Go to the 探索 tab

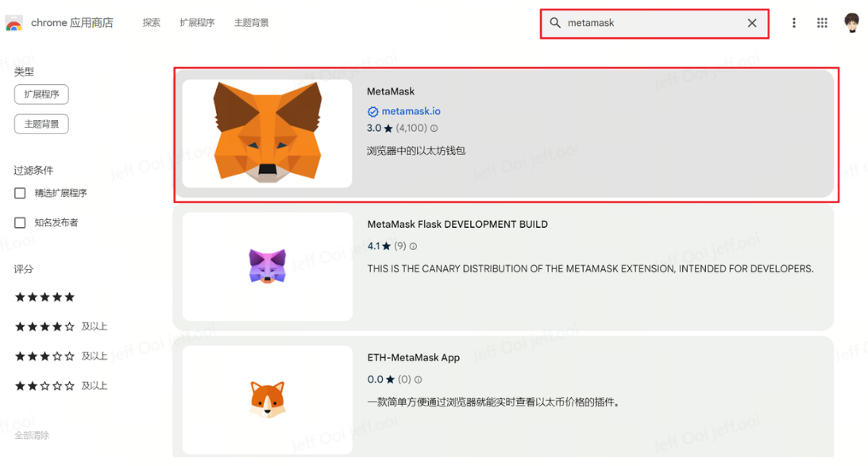tap(151, 23)
